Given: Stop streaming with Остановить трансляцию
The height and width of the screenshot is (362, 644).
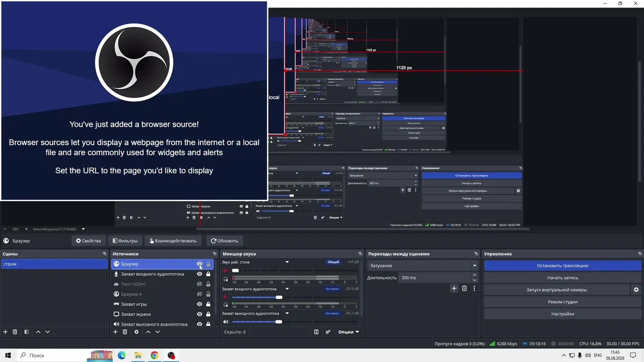Looking at the screenshot, I should (562, 265).
